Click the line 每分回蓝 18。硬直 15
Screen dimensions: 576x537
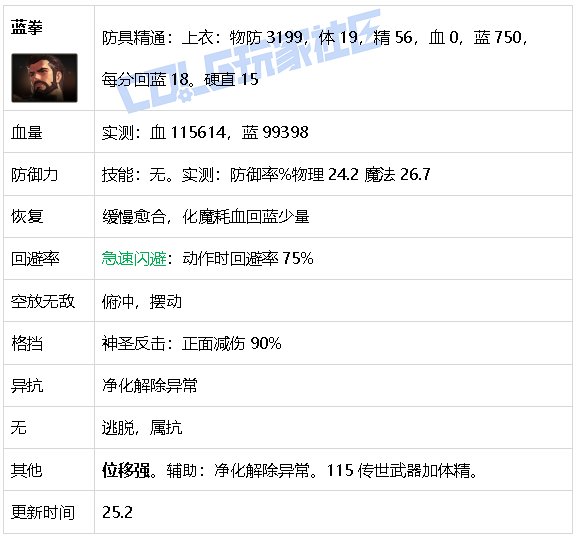(x=180, y=80)
